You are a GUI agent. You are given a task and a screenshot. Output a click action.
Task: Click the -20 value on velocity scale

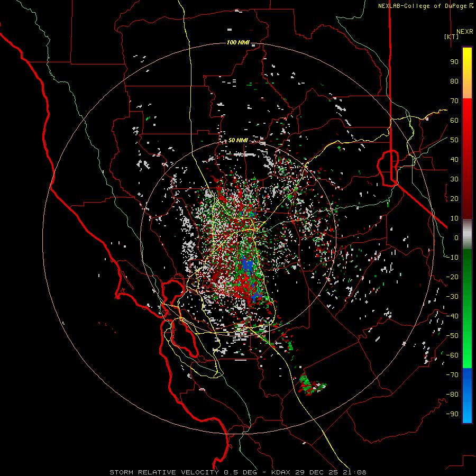(x=452, y=277)
